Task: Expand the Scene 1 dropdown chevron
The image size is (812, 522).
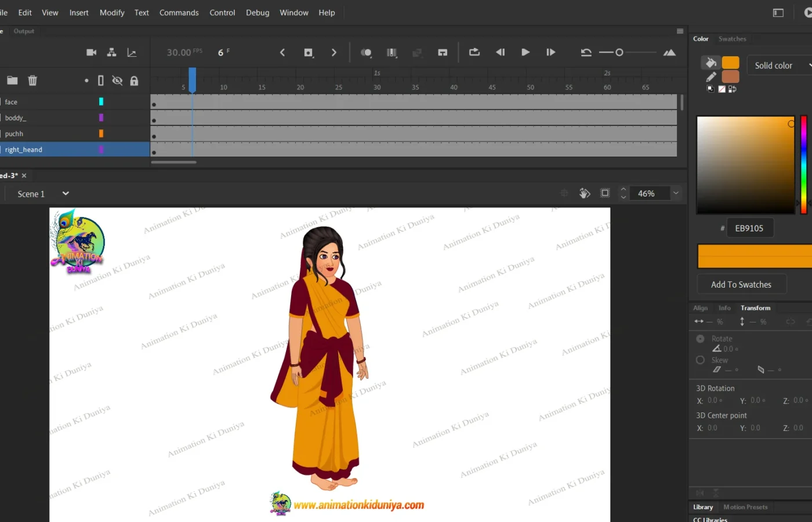Action: [x=66, y=194]
